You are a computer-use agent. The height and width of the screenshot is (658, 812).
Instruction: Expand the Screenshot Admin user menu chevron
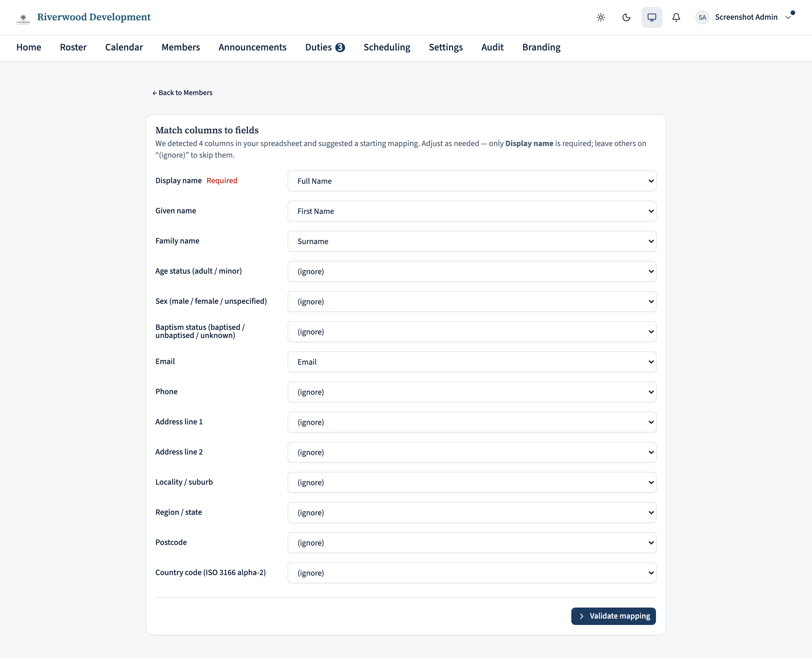789,17
